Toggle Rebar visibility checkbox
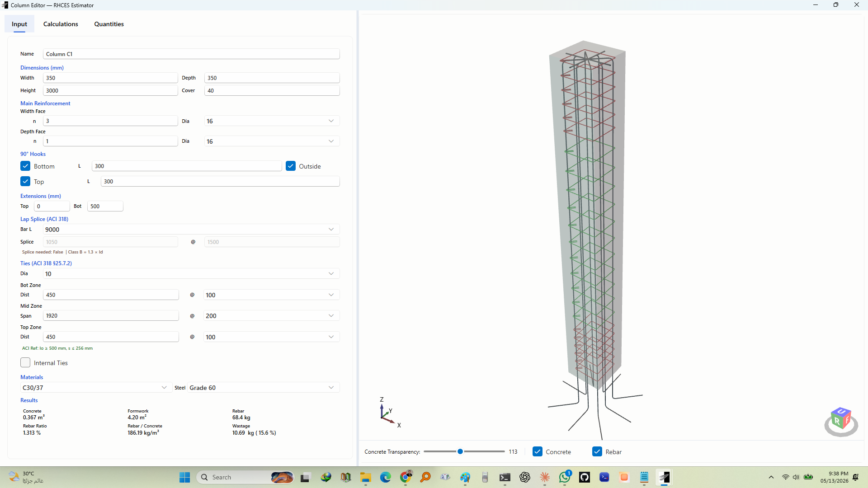This screenshot has width=868, height=488. [597, 451]
